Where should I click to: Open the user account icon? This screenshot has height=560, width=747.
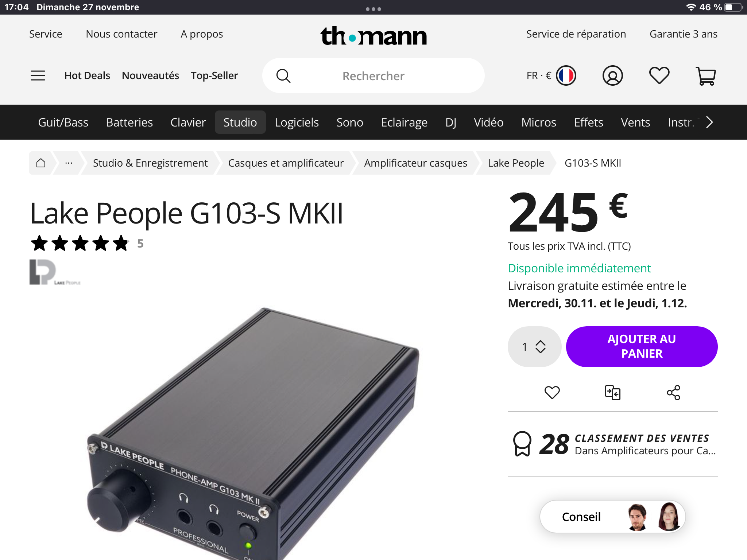click(612, 75)
